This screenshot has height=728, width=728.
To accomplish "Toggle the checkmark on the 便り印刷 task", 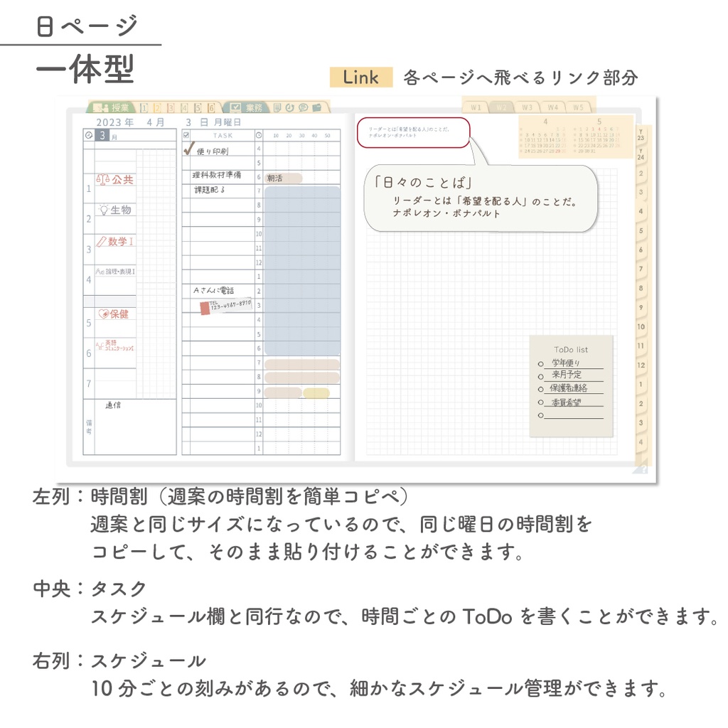I will tap(189, 149).
